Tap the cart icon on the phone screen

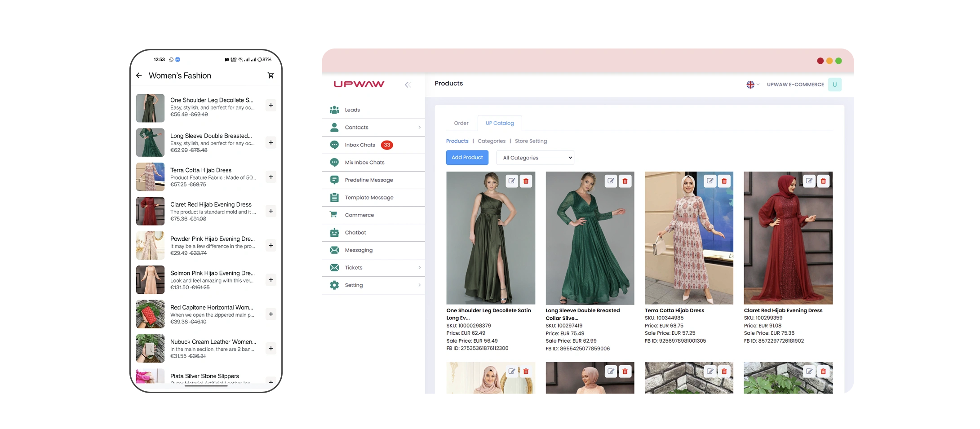270,75
